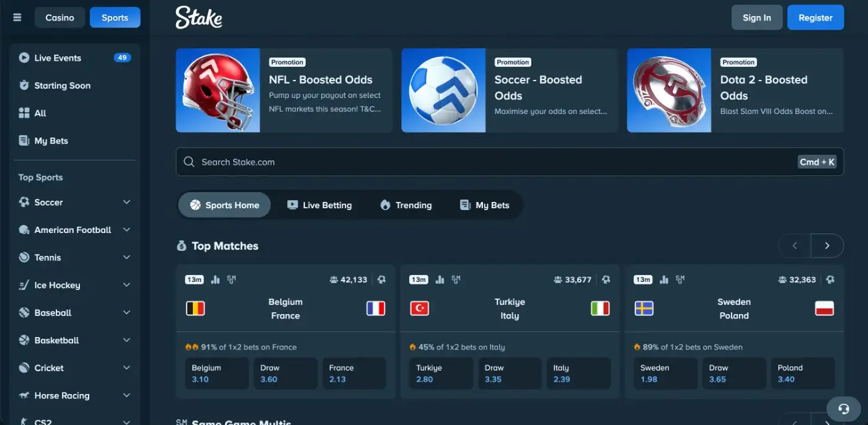868x425 pixels.
Task: Click soccer icon on Sweden Poland card
Action: tap(830, 279)
